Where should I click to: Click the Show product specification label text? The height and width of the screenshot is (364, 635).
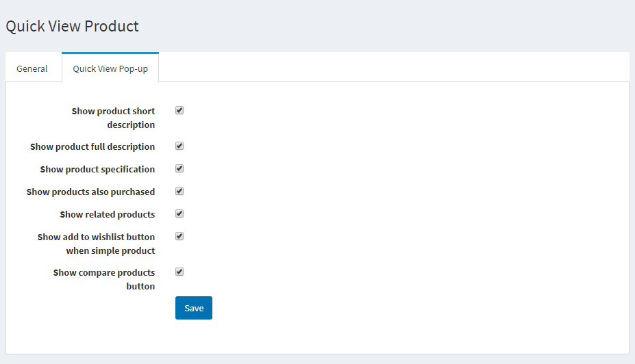click(97, 169)
